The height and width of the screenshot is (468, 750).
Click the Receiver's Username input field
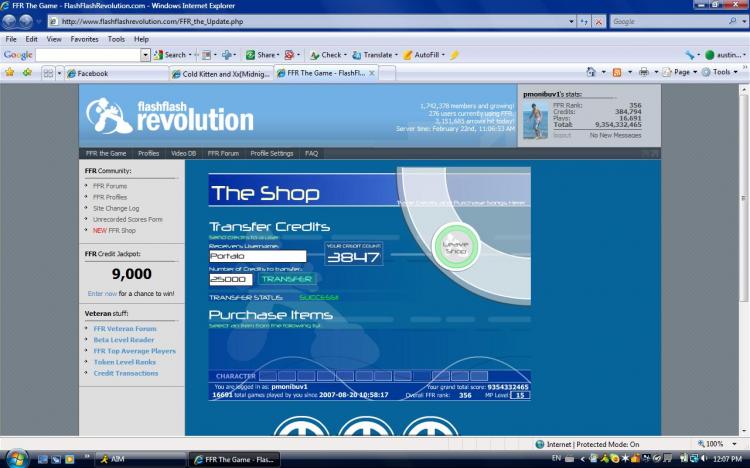coord(258,256)
